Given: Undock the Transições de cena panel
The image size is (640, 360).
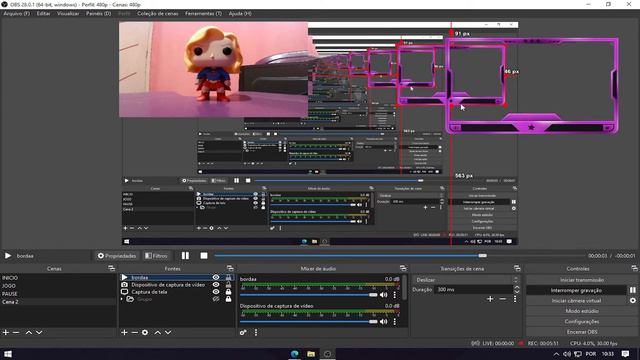Looking at the screenshot, I should tap(517, 268).
